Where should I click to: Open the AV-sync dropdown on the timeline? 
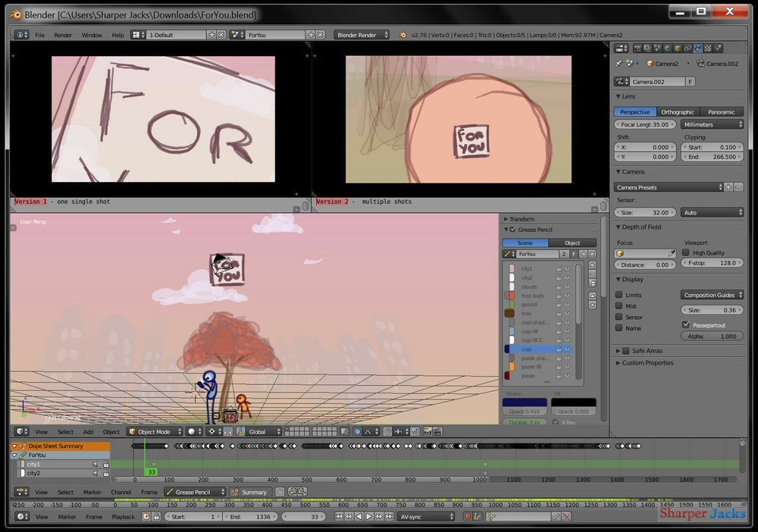pos(426,517)
